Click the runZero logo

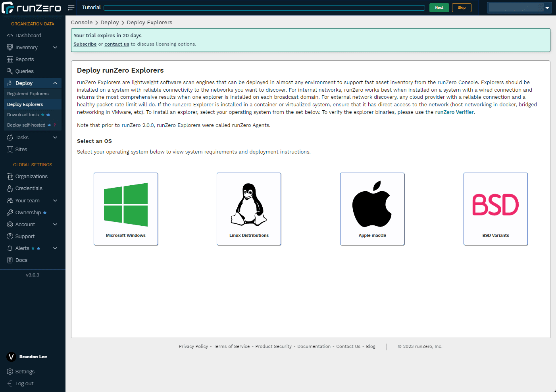[x=32, y=8]
